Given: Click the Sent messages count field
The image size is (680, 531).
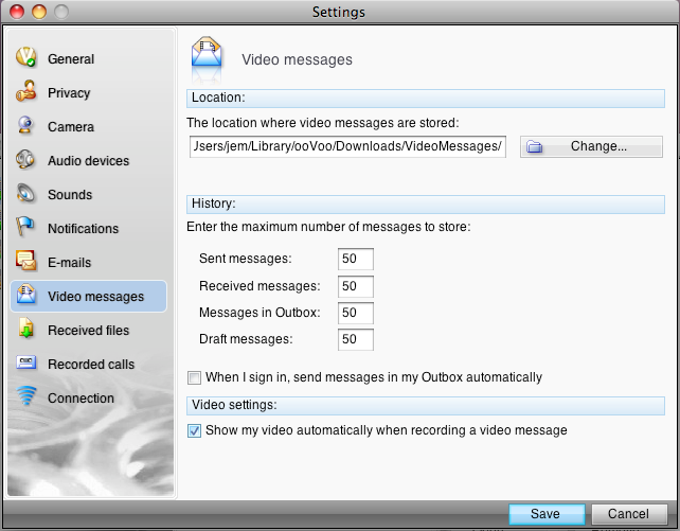Looking at the screenshot, I should [356, 259].
